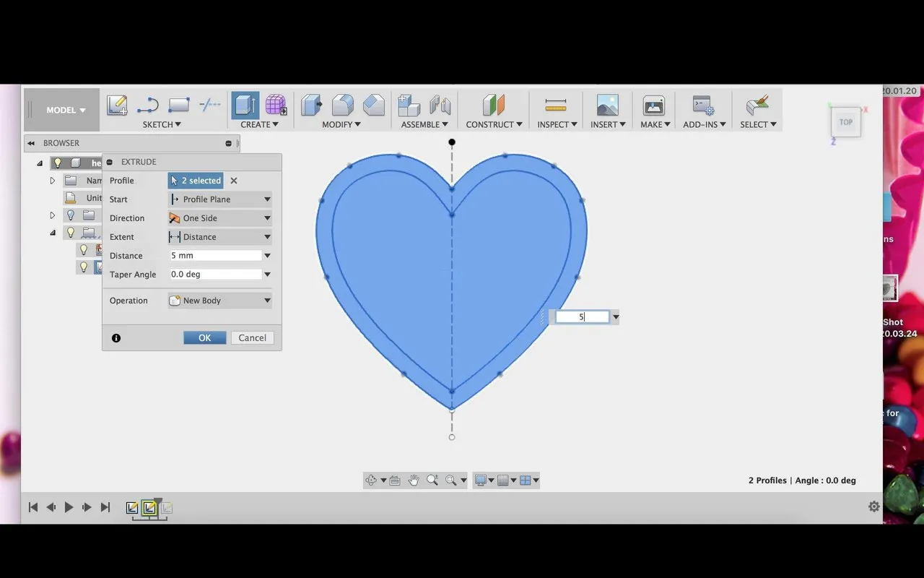Jump to timeline start
This screenshot has height=578, width=924.
pos(33,507)
